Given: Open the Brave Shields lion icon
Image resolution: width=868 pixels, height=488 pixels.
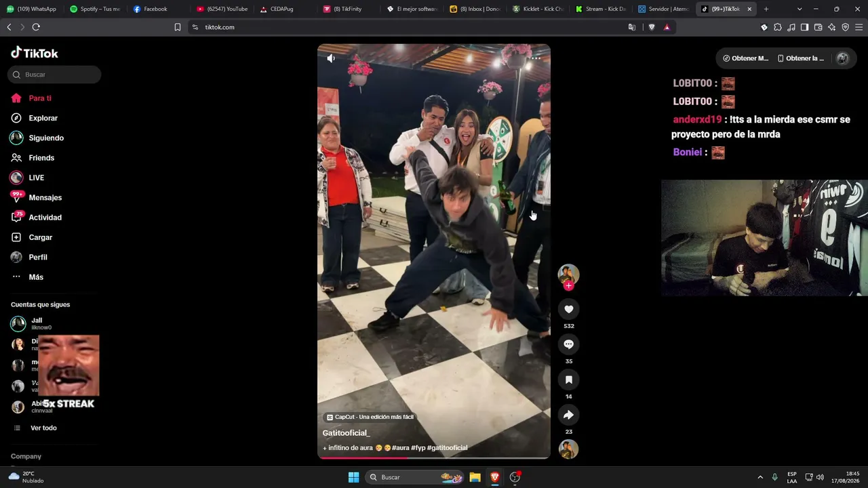Looking at the screenshot, I should pyautogui.click(x=652, y=27).
